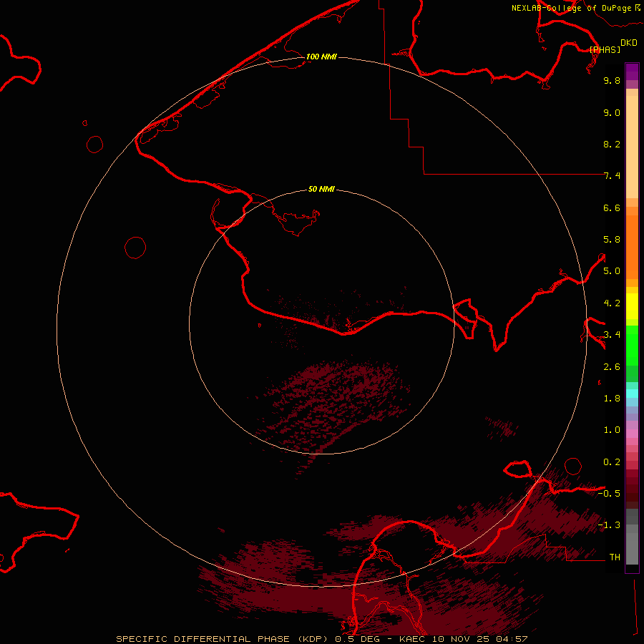Viewport: 644px width, 644px height.
Task: Click the 7.4 scale value
Action: tap(612, 176)
